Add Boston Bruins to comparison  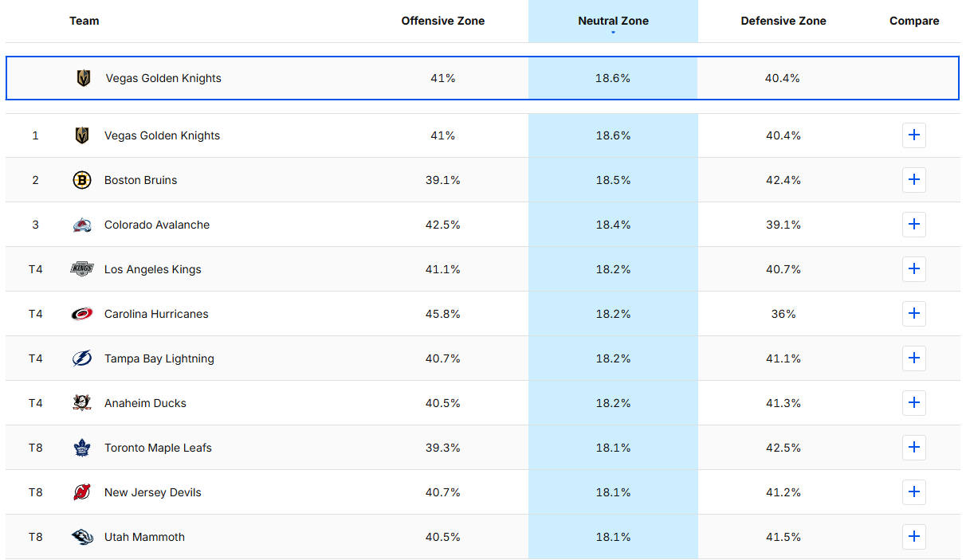click(x=913, y=180)
